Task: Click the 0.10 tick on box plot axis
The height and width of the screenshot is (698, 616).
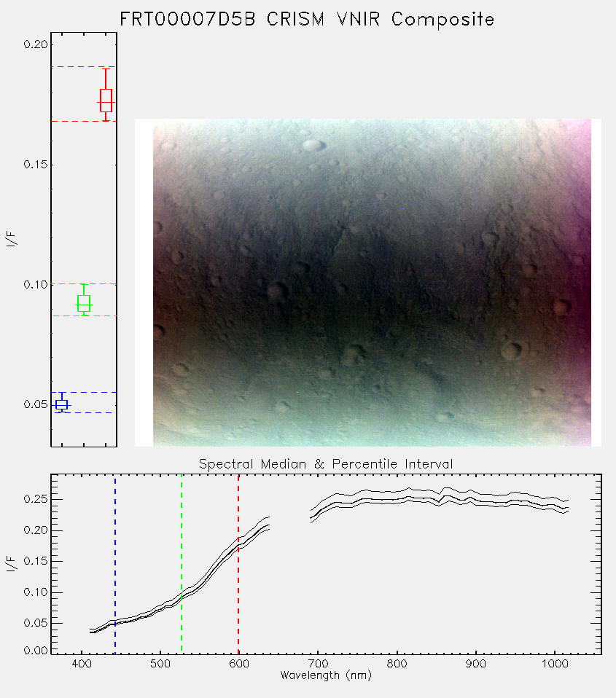Action: (x=35, y=284)
